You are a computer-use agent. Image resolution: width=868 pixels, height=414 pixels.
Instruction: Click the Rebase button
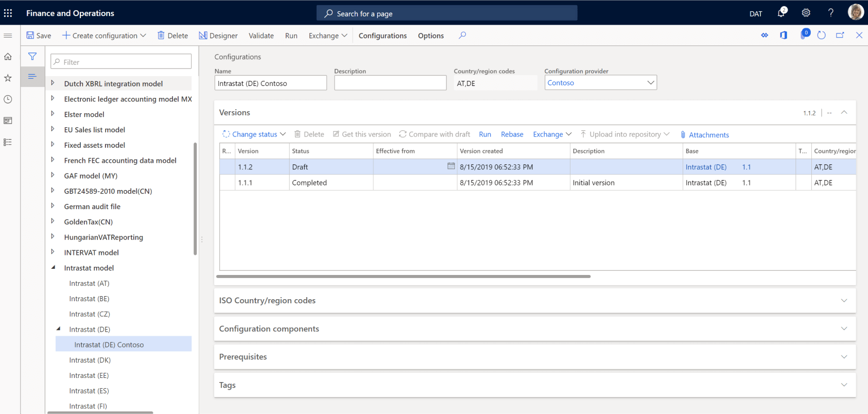click(512, 134)
